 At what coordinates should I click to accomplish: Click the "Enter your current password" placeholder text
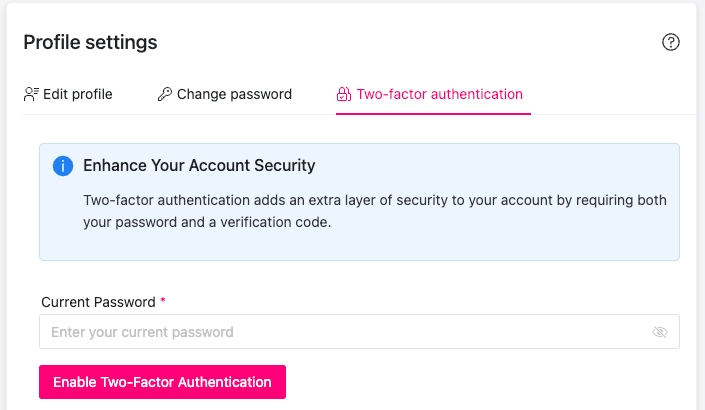[x=142, y=332]
